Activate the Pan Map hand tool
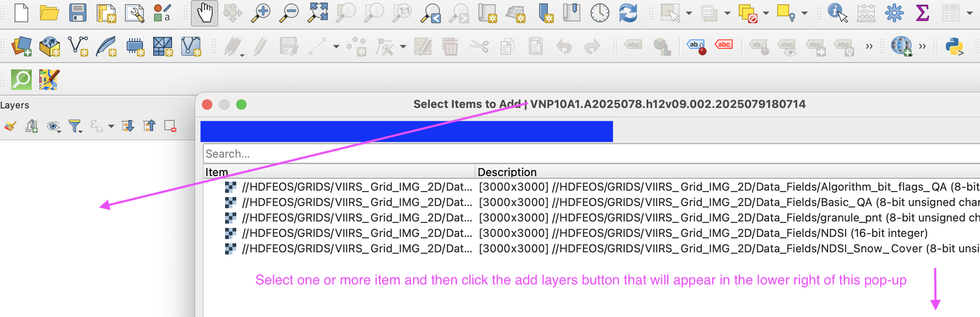The height and width of the screenshot is (317, 980). 205,13
